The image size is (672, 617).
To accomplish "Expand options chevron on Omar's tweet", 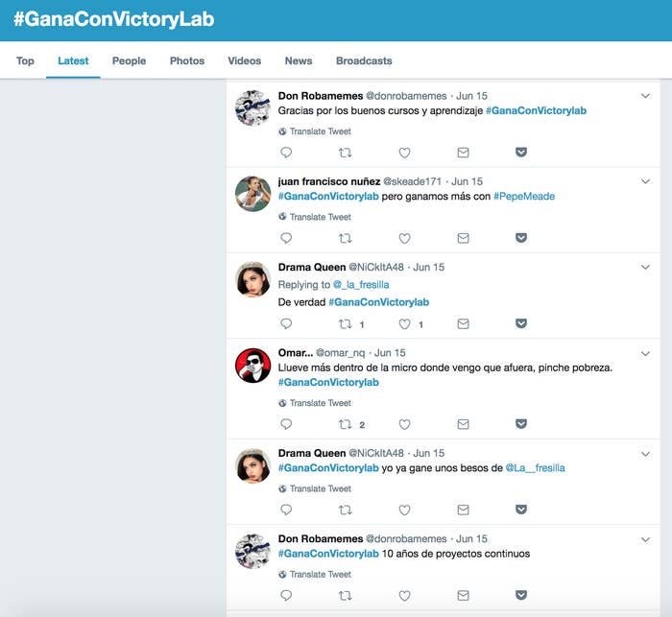I will 645,353.
